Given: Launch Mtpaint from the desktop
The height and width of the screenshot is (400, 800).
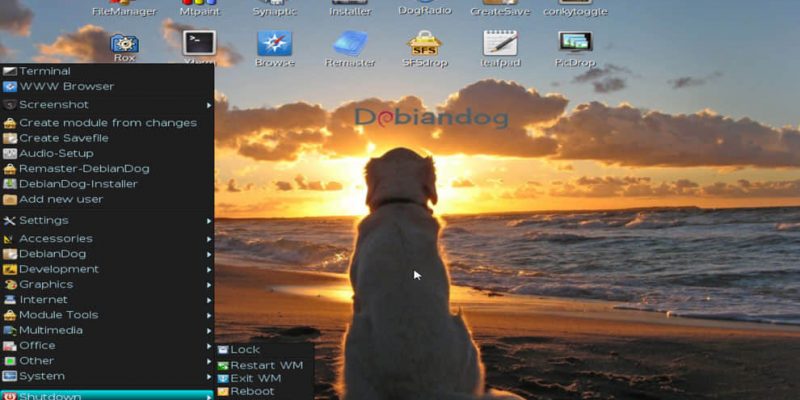Looking at the screenshot, I should (x=199, y=8).
